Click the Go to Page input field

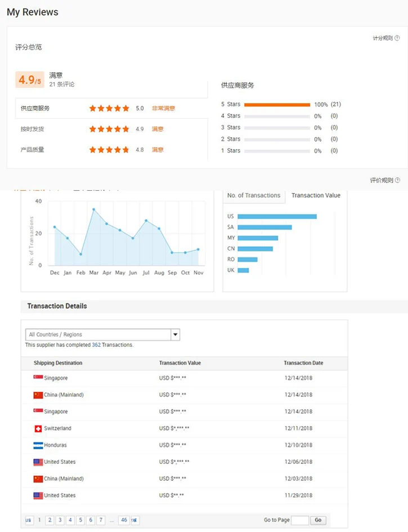pos(299,520)
